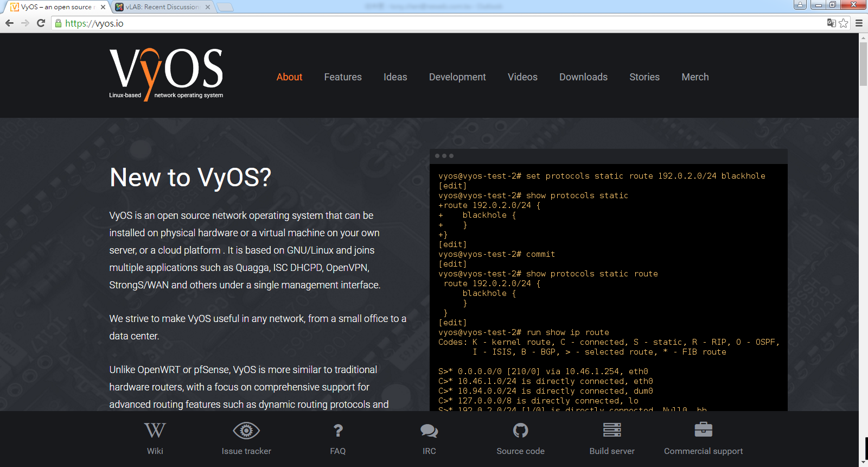
Task: Open the Issue tracker text link
Action: pyautogui.click(x=246, y=451)
